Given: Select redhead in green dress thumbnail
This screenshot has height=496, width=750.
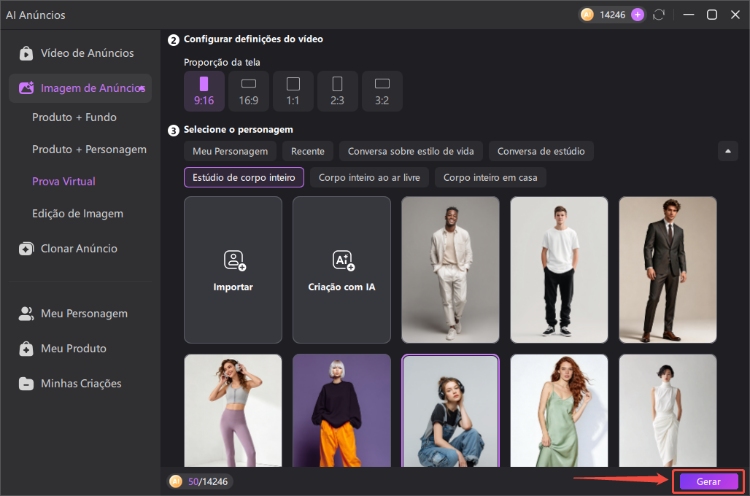Looking at the screenshot, I should (559, 410).
